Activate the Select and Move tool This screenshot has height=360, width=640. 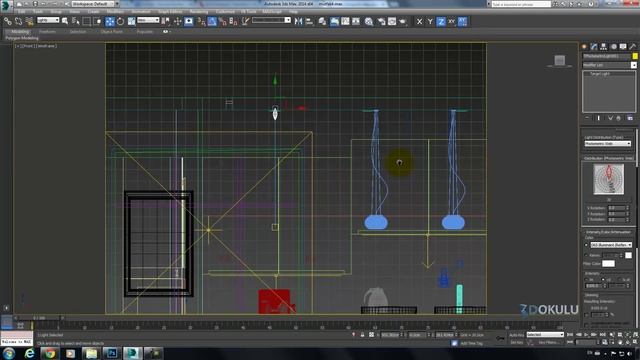(110, 21)
